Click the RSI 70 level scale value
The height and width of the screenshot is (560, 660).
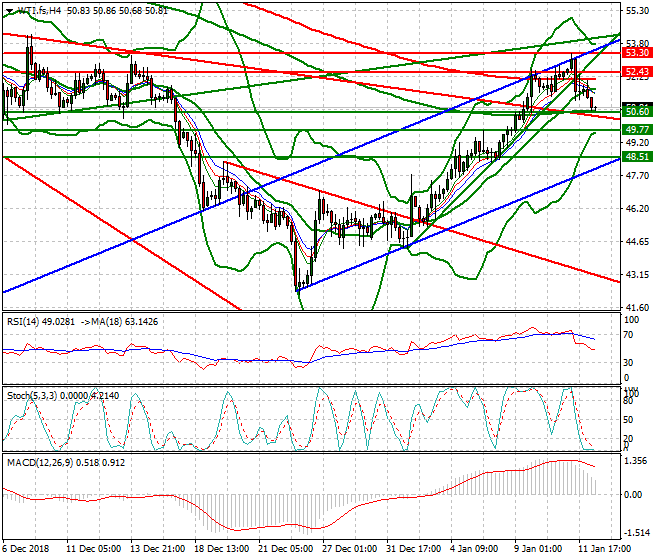[x=629, y=335]
